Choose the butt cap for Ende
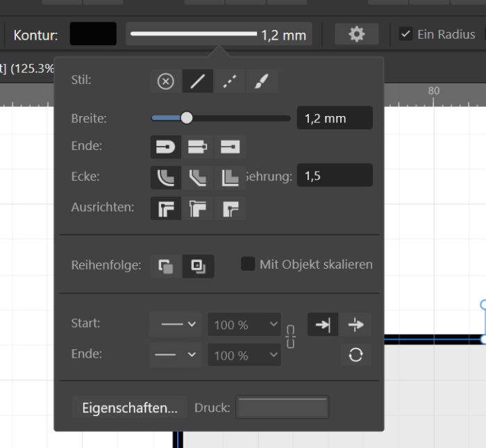This screenshot has height=448, width=486. coord(198,147)
